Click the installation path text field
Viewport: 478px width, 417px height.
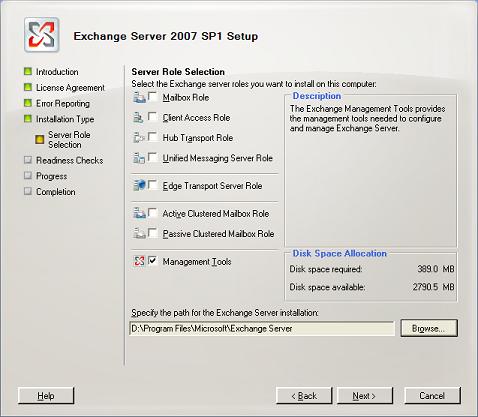[262, 329]
